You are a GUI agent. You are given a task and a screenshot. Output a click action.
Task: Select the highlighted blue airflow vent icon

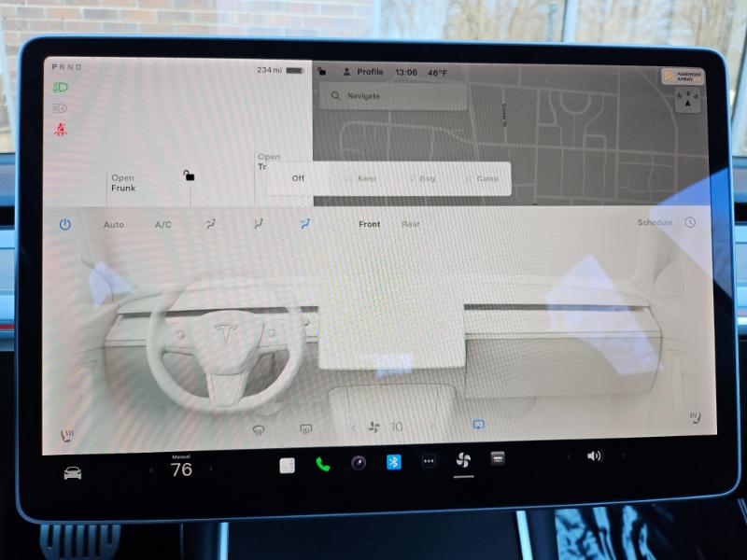coord(304,224)
